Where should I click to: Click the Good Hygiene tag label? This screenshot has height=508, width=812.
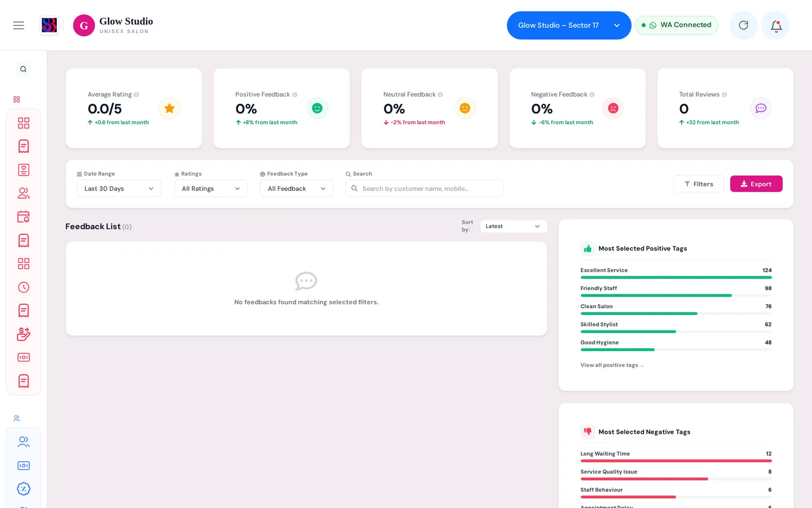click(x=599, y=342)
